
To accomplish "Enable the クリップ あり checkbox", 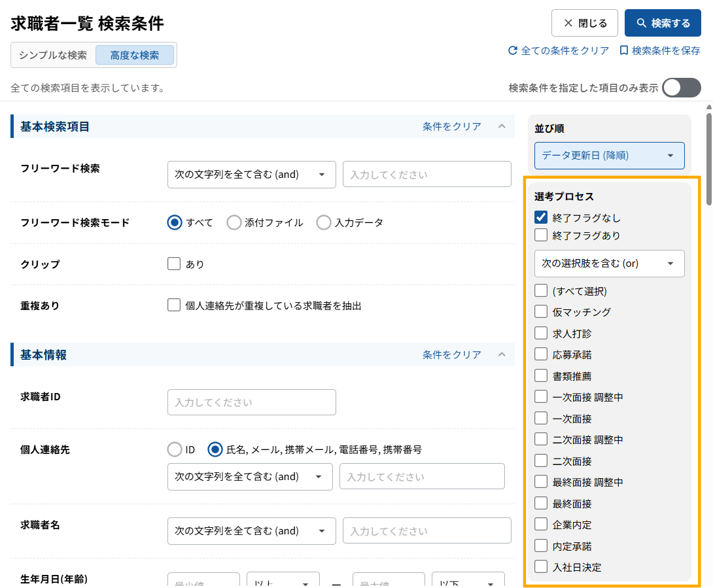I will [174, 264].
